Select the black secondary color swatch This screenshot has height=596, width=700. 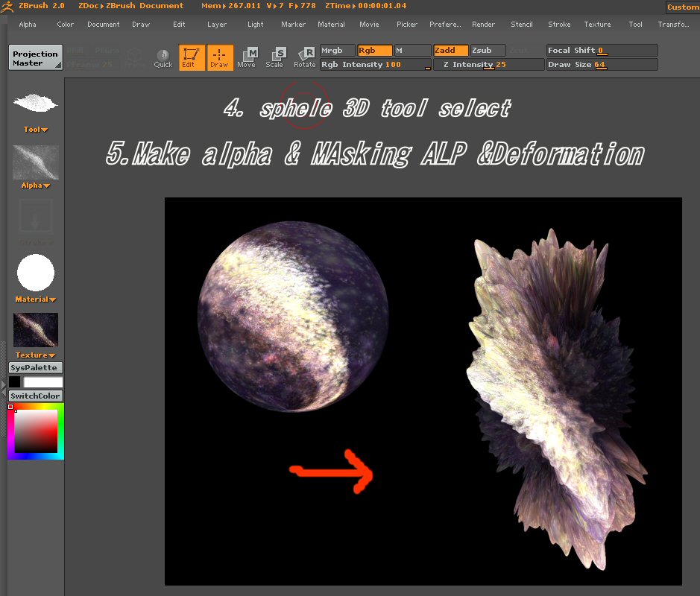click(x=14, y=382)
